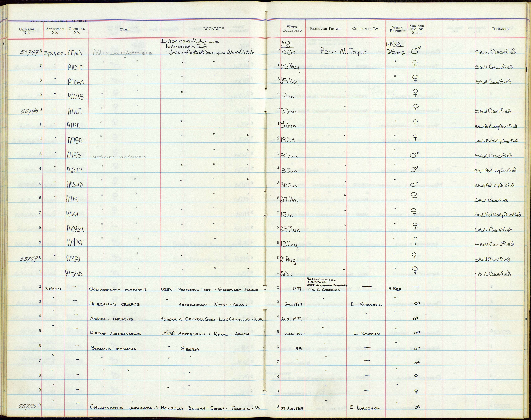Click the 'Collected By—' column header
531x420 pixels.
coord(367,29)
